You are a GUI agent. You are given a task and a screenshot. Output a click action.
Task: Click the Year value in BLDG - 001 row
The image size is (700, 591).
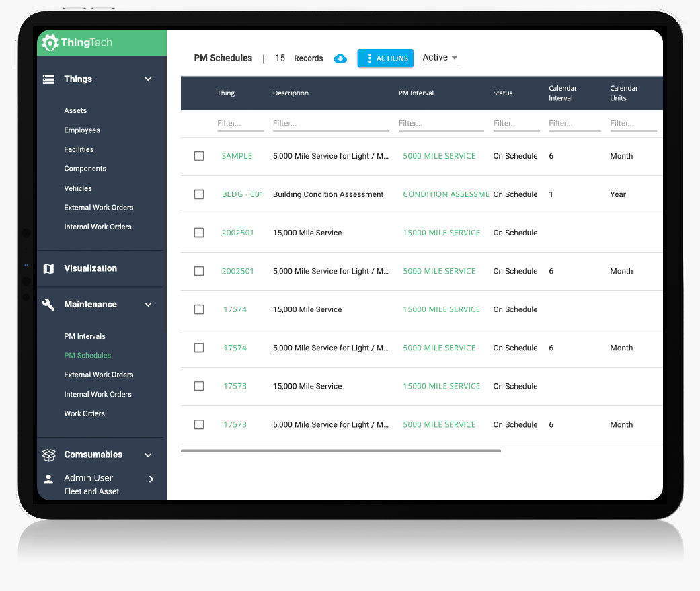(618, 194)
